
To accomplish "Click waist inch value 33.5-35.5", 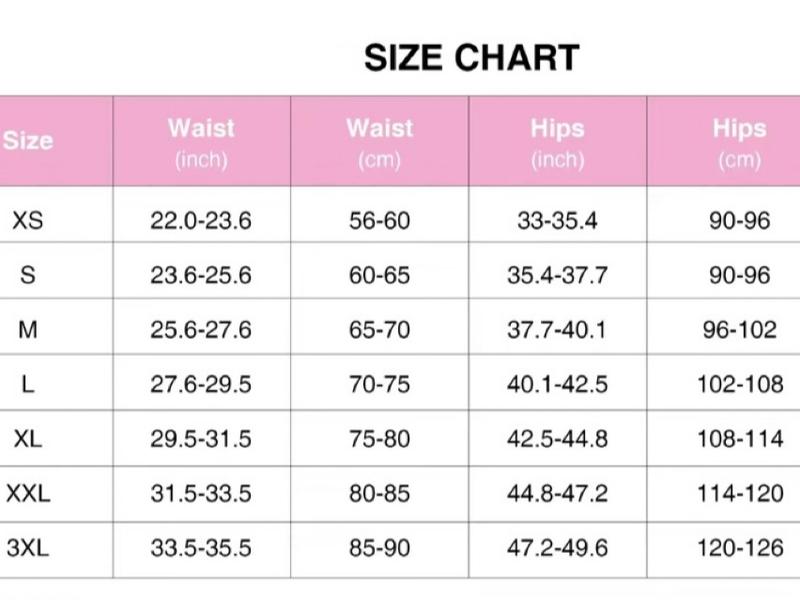I will (x=201, y=548).
